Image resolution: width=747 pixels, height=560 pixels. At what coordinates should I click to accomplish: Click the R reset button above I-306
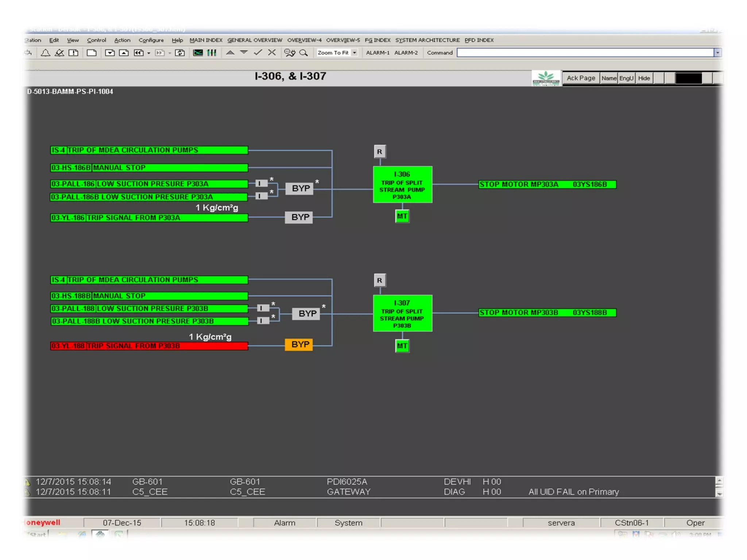[379, 152]
